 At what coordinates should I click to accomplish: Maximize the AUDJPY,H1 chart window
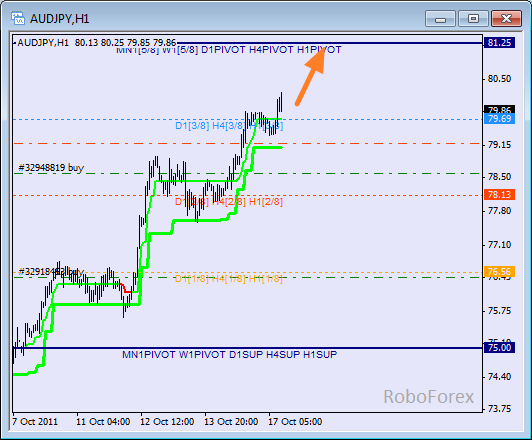(x=473, y=19)
